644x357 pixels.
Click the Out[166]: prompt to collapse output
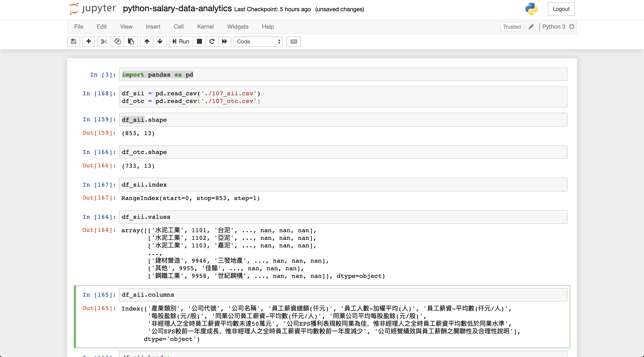click(x=99, y=166)
